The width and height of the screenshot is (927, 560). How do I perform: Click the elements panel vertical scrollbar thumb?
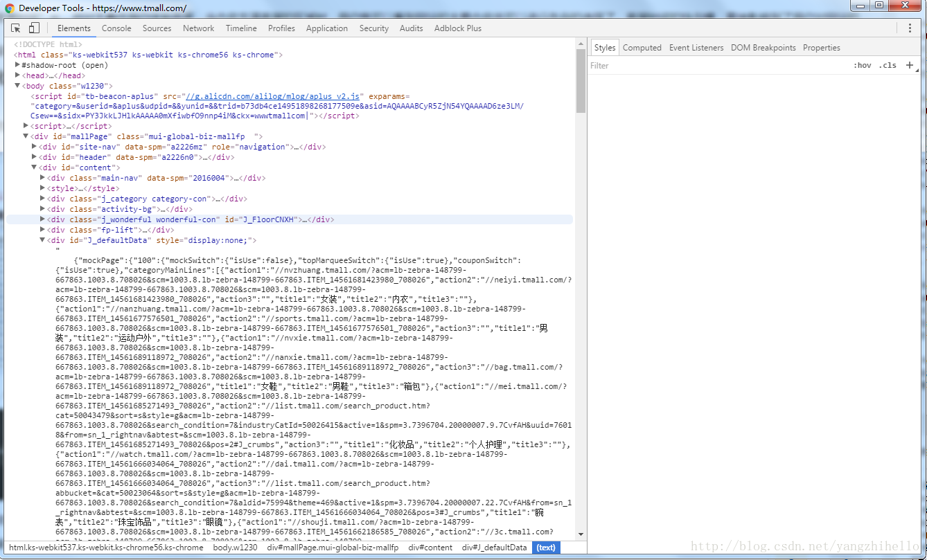[x=581, y=80]
